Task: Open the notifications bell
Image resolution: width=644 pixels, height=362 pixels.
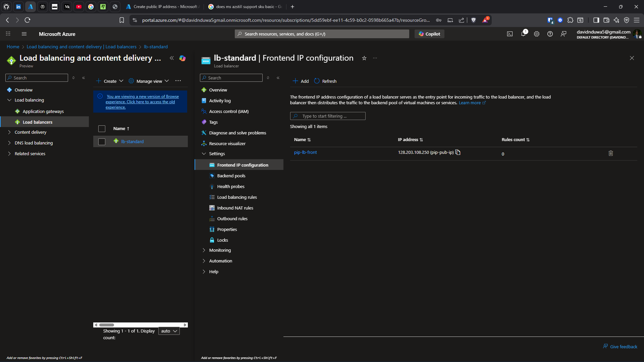Action: tap(523, 34)
